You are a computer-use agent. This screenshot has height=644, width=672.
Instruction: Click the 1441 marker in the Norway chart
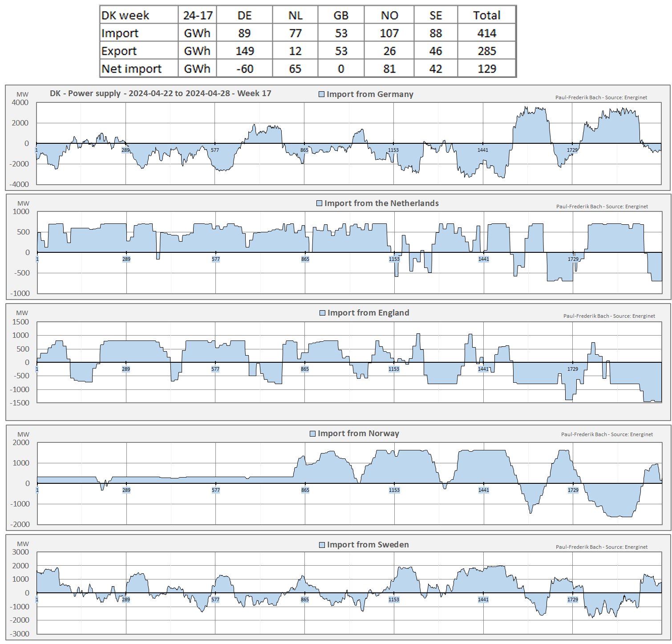pos(483,490)
